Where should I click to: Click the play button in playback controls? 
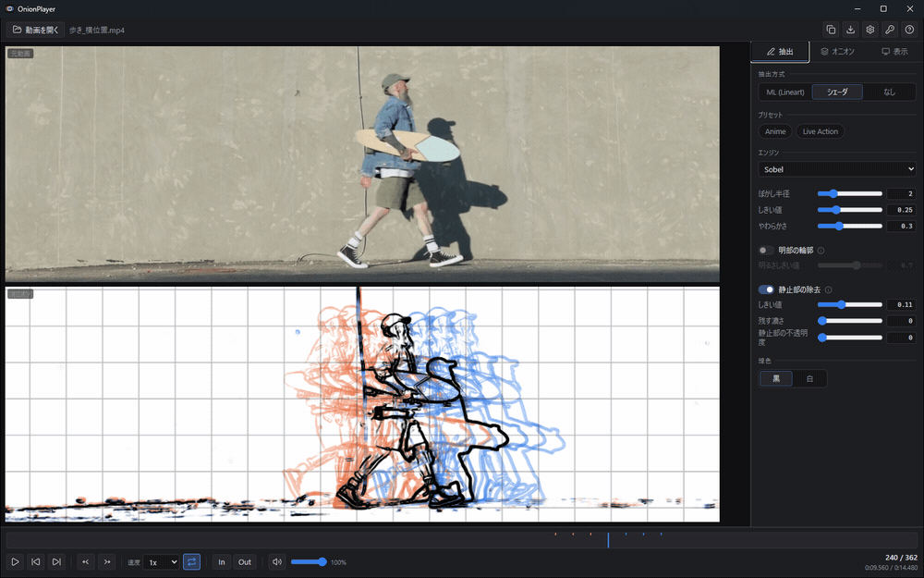tap(16, 562)
